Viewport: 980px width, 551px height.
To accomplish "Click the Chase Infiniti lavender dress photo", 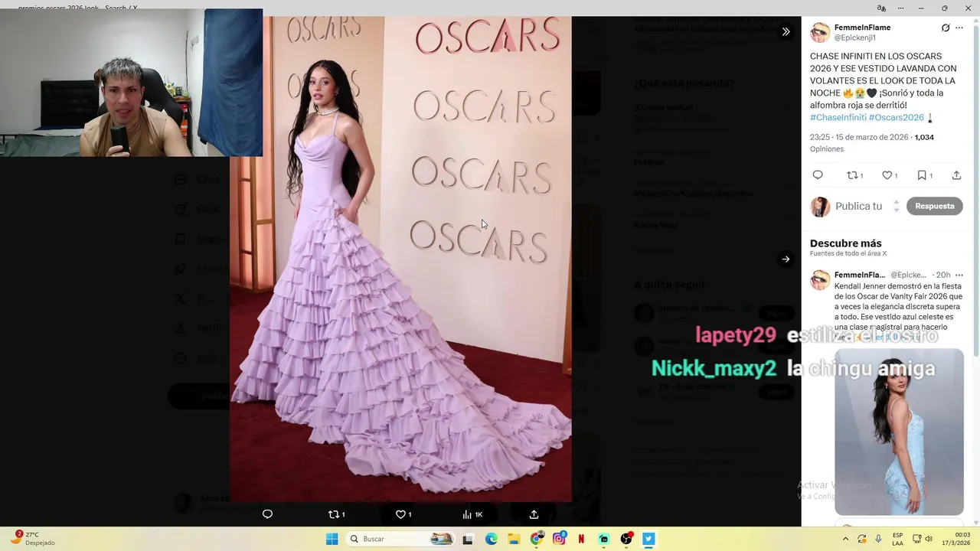I will (x=400, y=259).
